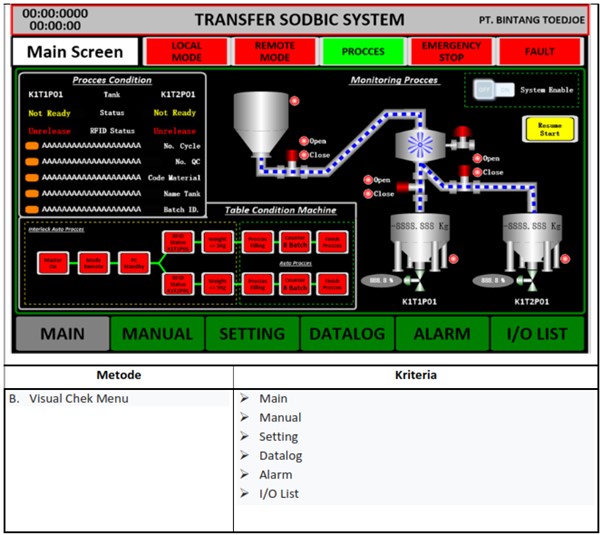Screen dimensions: 602x535
Task: Click the Master On status block
Action: coord(51,263)
